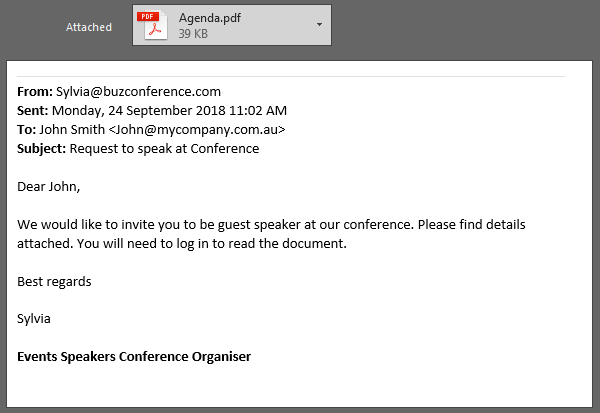Select the Agenda.pdf file name
The image size is (600, 413).
click(209, 18)
